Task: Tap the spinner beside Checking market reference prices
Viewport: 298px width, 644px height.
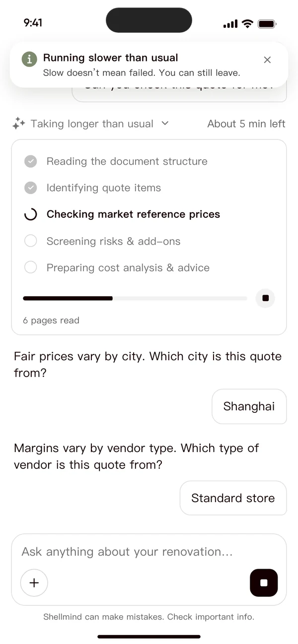Action: [31, 214]
